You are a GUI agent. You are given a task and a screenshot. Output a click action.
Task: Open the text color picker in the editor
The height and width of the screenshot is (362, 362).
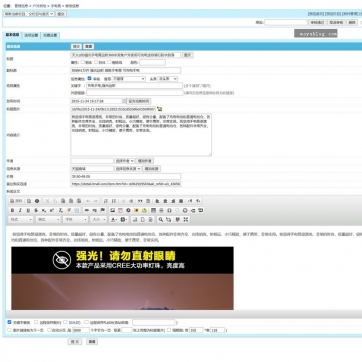pyautogui.click(x=114, y=219)
